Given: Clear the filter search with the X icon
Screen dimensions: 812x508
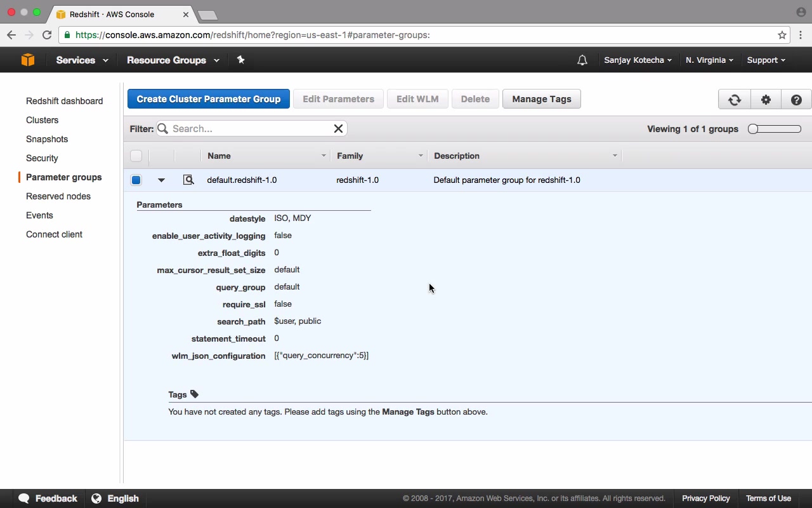Looking at the screenshot, I should pos(339,128).
